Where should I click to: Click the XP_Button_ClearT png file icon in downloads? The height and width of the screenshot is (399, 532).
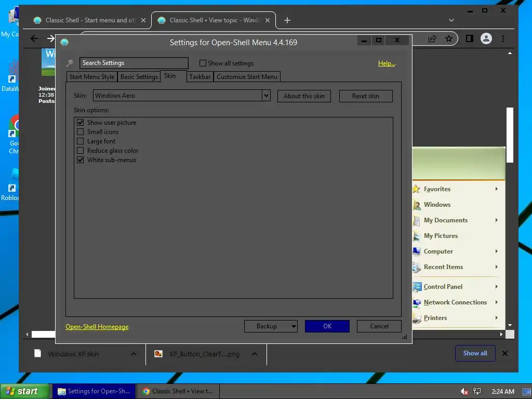158,354
